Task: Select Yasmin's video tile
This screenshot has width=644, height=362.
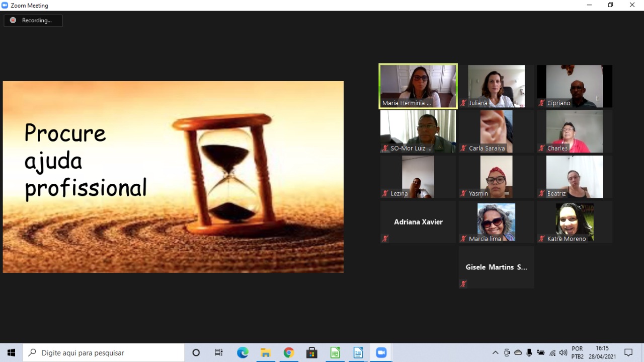Action: [x=497, y=177]
